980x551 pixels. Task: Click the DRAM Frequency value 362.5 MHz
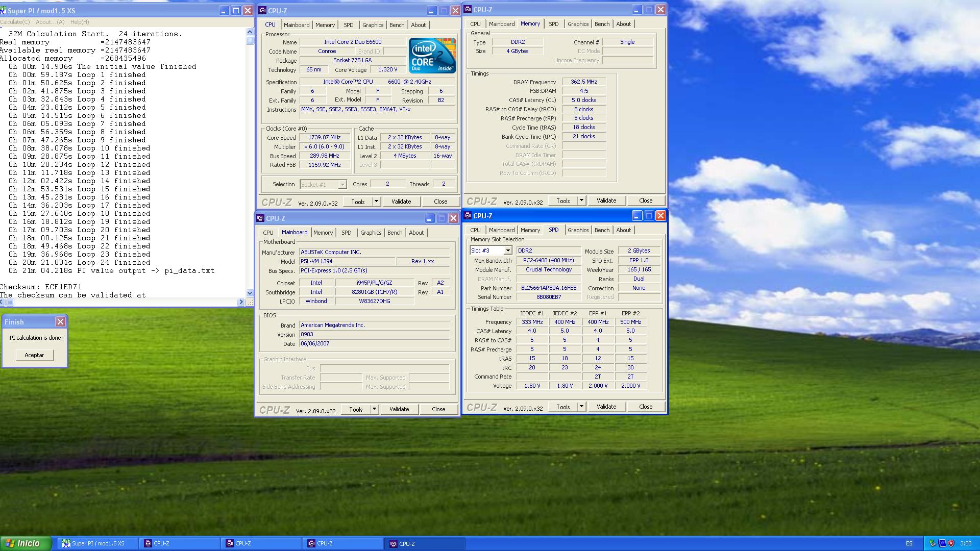pos(584,82)
